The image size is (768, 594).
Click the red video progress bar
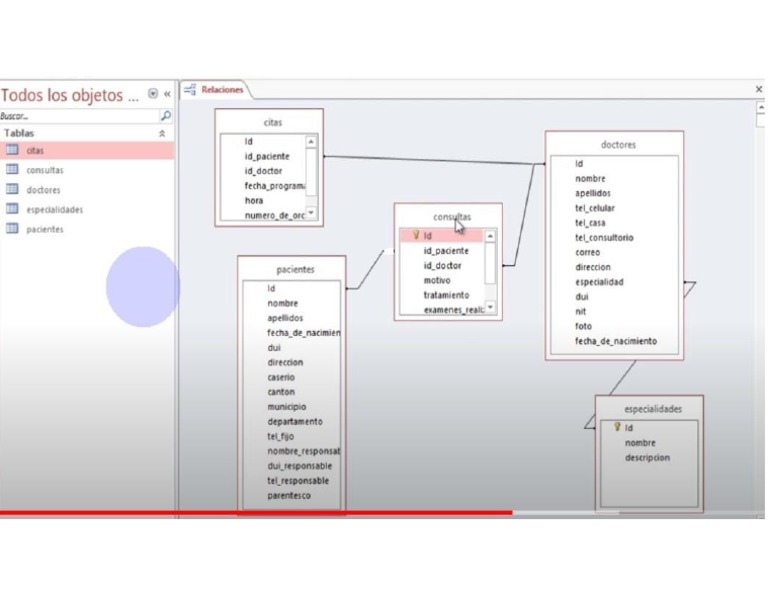point(256,513)
